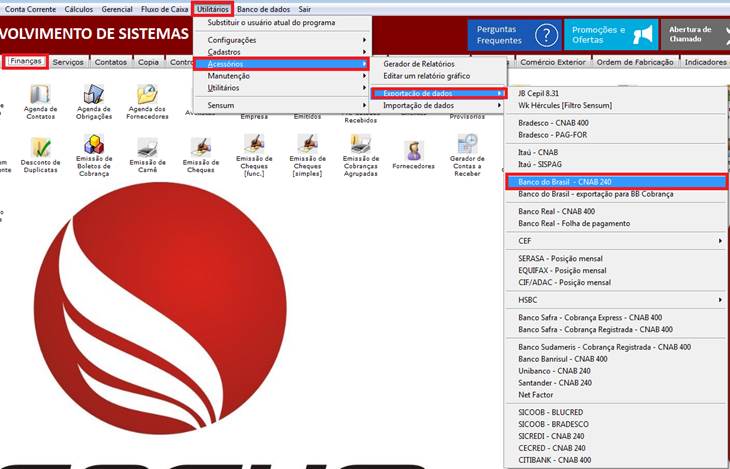Viewport: 730px width, 469px height.
Task: Switch to Ordem de Fabricação tab
Action: click(x=635, y=62)
